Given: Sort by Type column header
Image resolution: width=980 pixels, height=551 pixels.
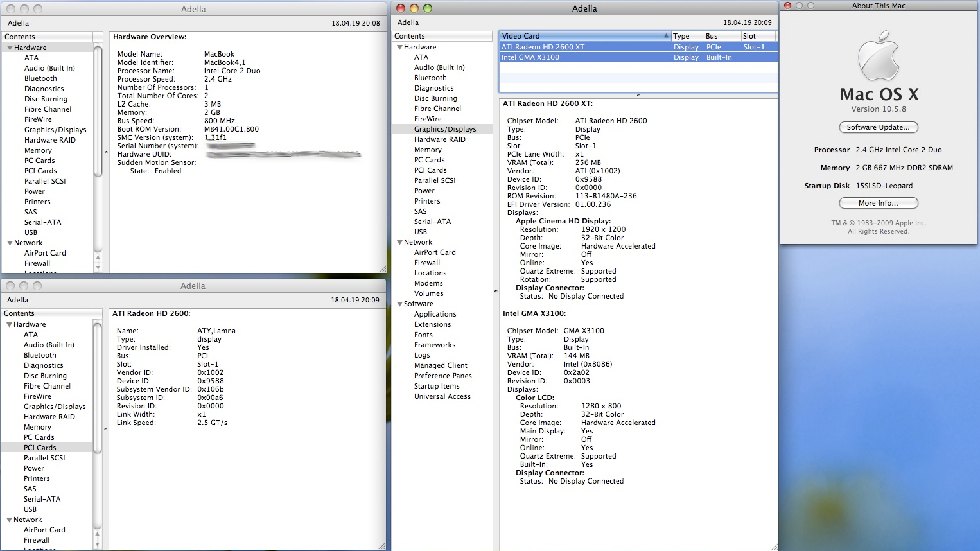Looking at the screenshot, I should tap(687, 36).
